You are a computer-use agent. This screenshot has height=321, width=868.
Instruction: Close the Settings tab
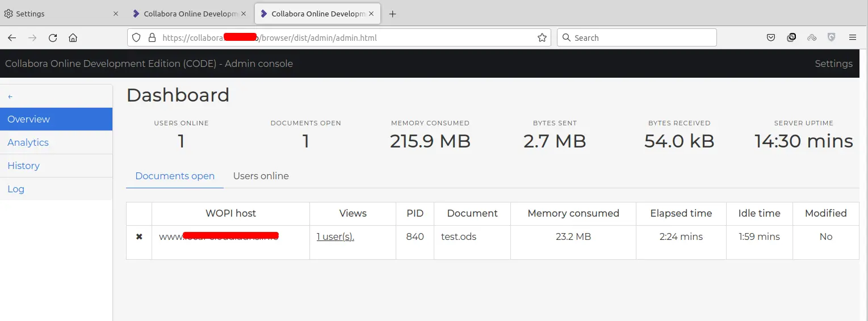pyautogui.click(x=116, y=14)
